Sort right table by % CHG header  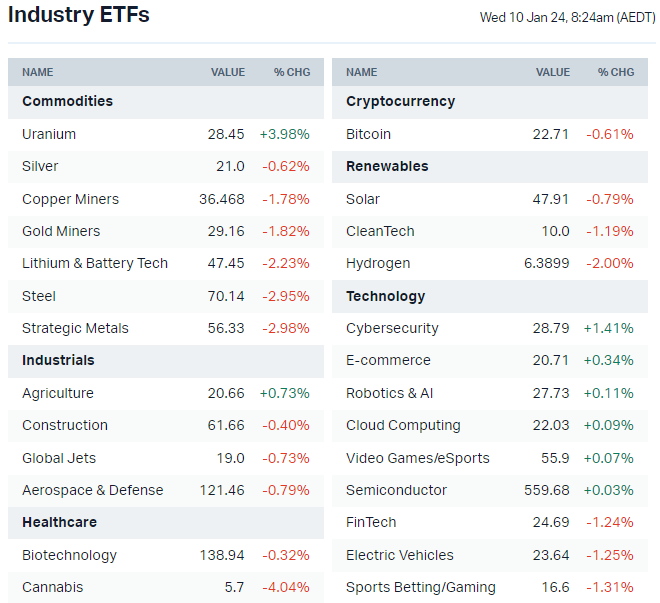click(616, 72)
